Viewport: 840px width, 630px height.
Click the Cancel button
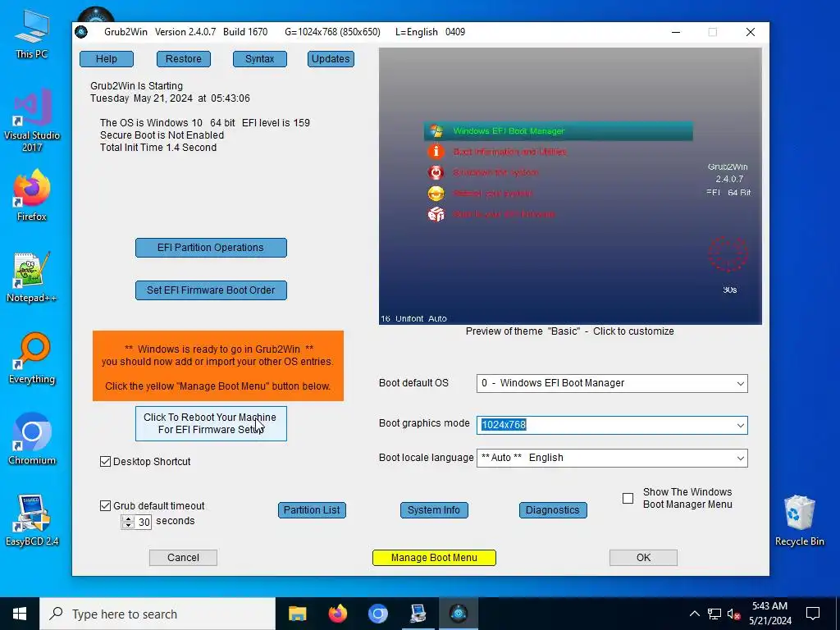coord(183,558)
